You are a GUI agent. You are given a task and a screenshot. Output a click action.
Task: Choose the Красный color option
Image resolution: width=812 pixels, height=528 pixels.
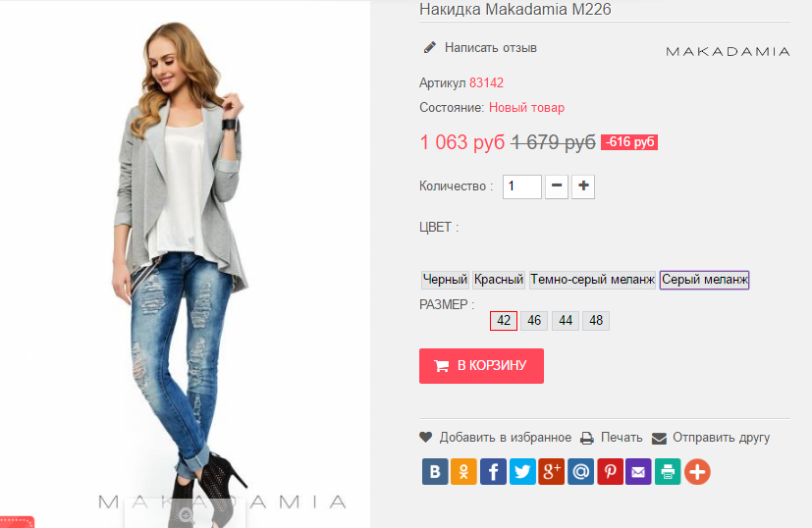coord(499,280)
